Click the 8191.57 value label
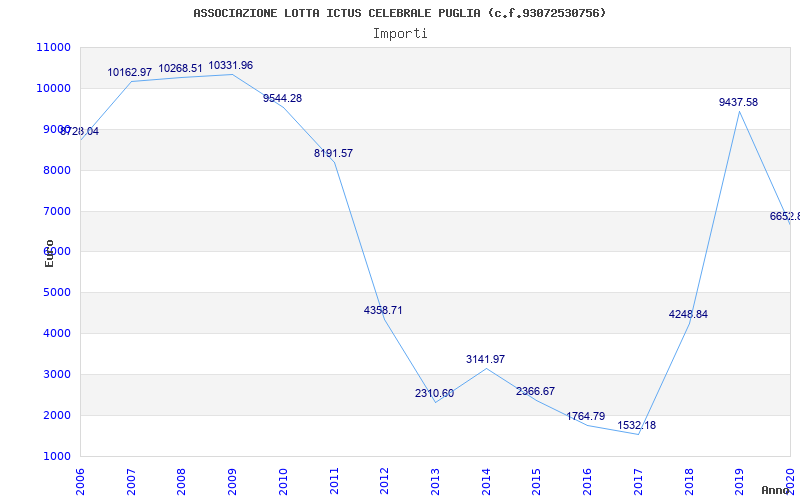The width and height of the screenshot is (800, 500). tap(333, 154)
